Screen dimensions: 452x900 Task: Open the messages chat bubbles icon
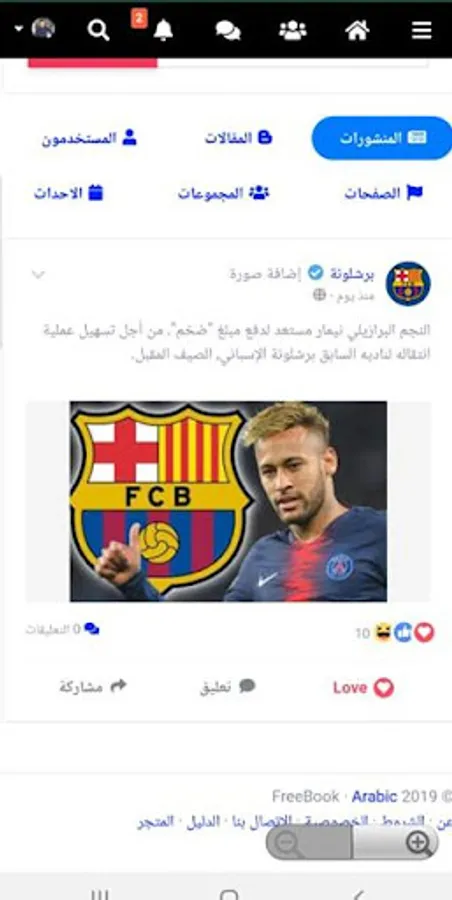(228, 30)
